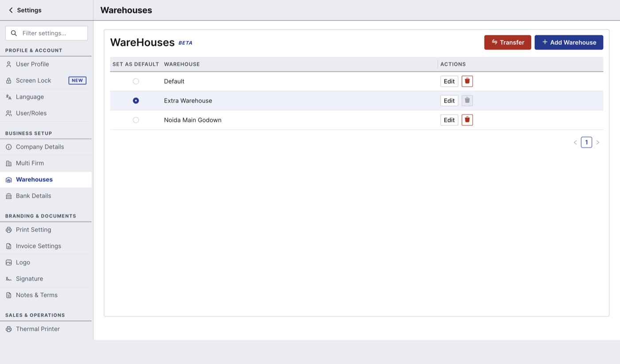Open Screen Lock settings
The height and width of the screenshot is (364, 620).
tap(46, 80)
